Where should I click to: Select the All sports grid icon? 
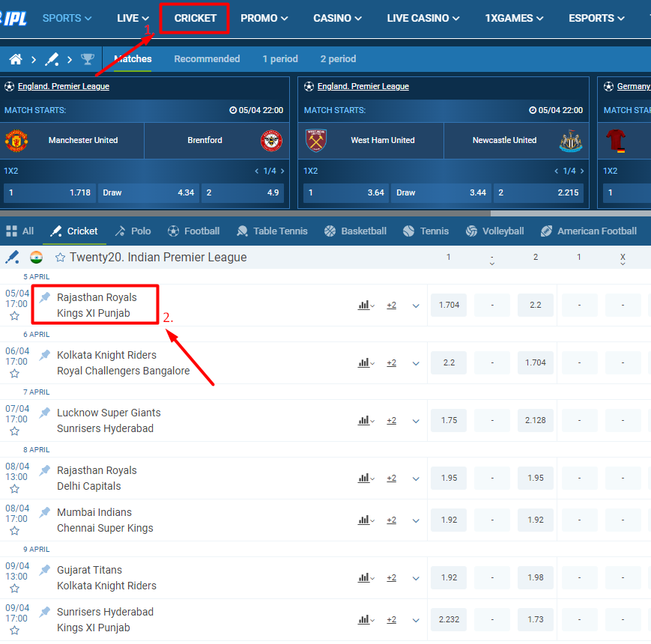click(12, 231)
